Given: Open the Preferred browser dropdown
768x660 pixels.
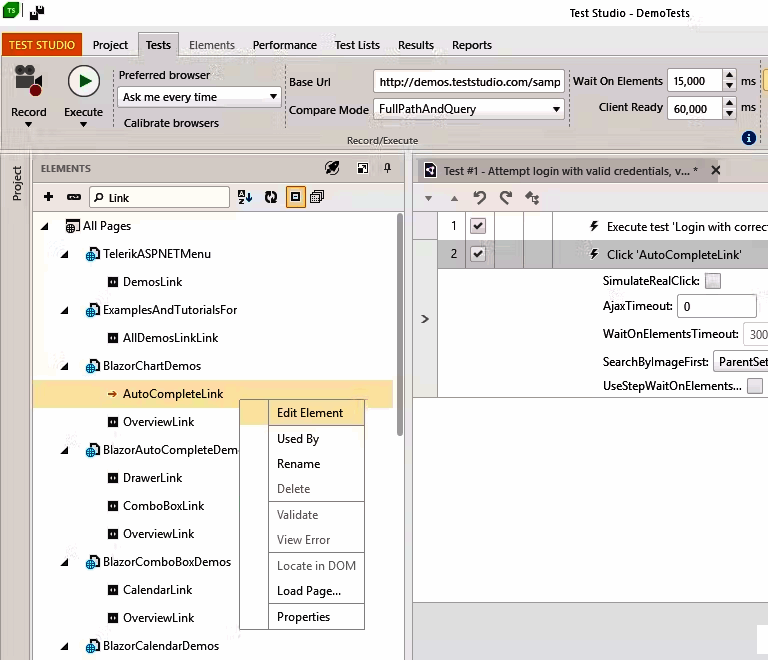Looking at the screenshot, I should pyautogui.click(x=199, y=97).
